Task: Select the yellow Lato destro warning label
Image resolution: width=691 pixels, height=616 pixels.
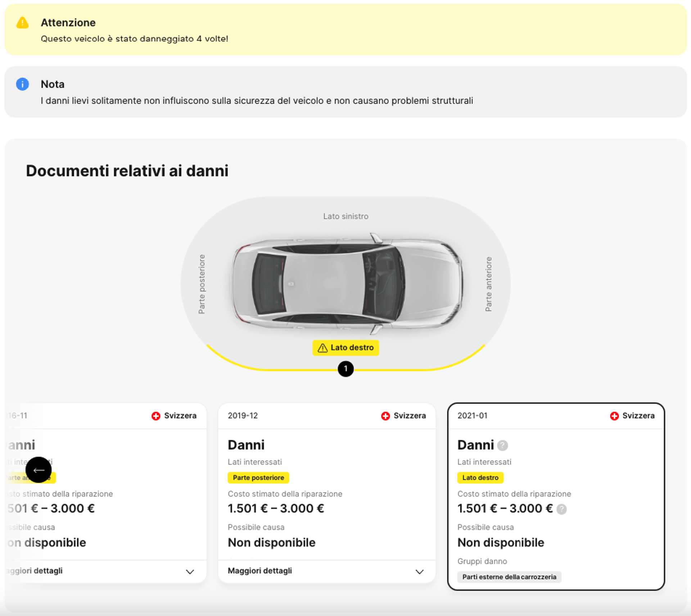Action: pos(345,348)
